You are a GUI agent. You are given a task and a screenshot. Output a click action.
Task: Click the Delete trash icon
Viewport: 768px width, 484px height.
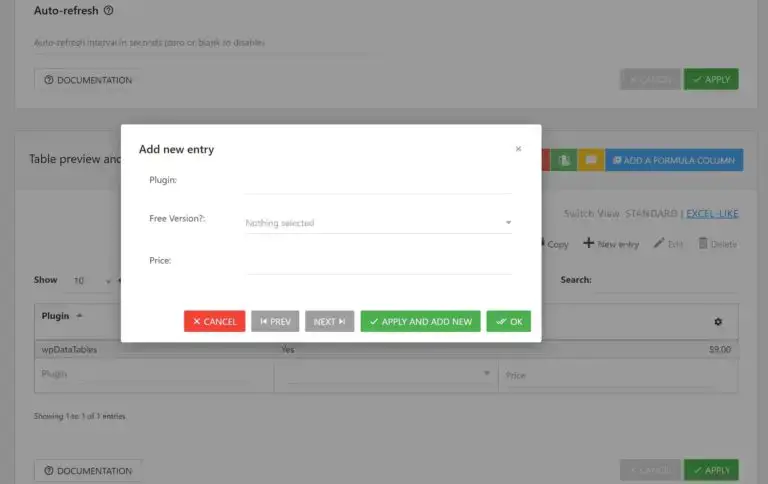tap(703, 243)
